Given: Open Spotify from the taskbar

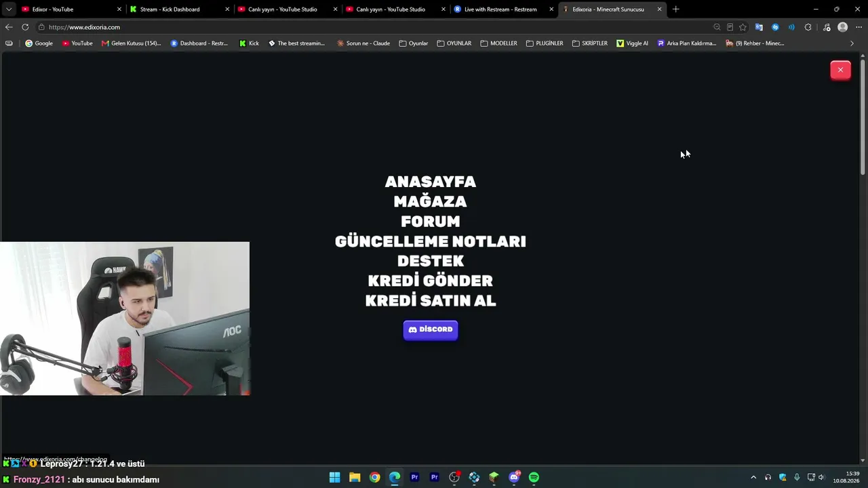Looking at the screenshot, I should tap(534, 477).
